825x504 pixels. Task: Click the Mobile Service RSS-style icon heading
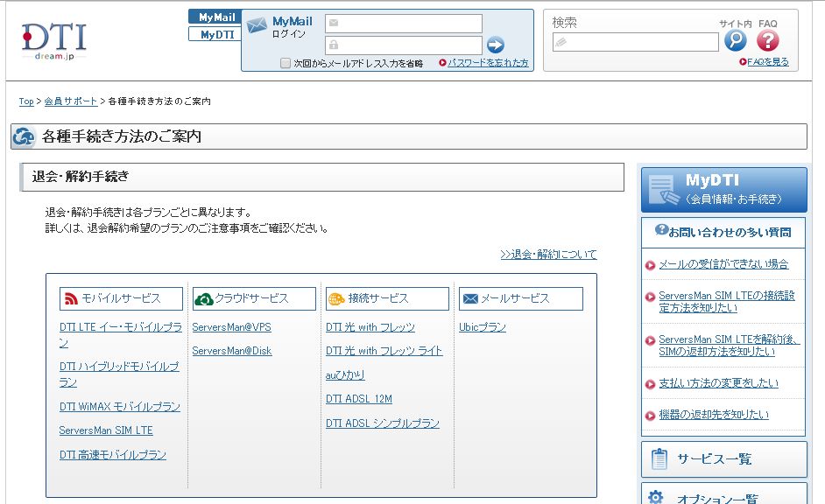coord(121,298)
